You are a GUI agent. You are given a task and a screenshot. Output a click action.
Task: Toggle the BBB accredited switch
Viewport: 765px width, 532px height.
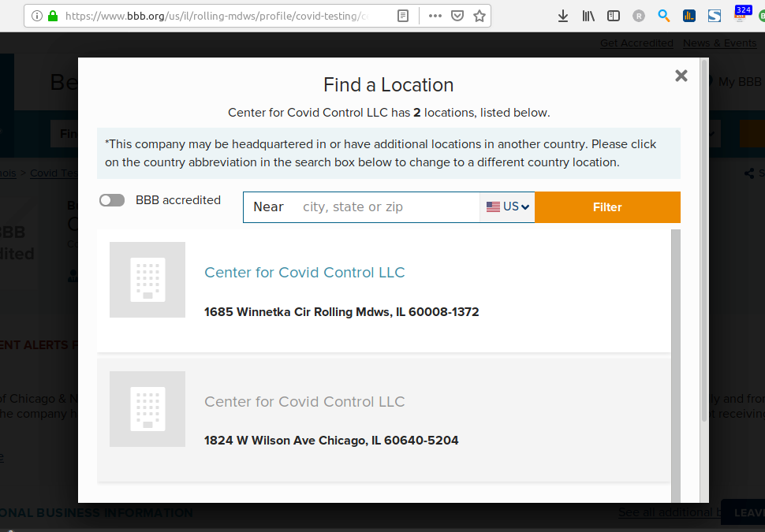(x=112, y=200)
